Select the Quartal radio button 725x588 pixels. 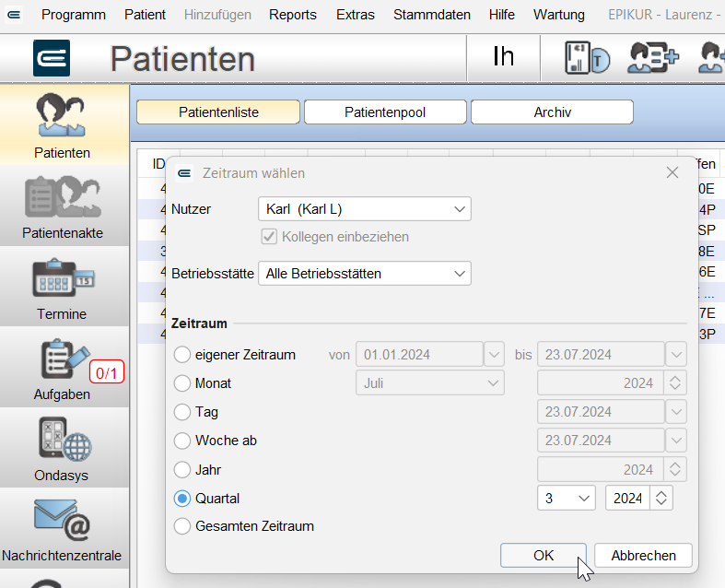point(182,499)
